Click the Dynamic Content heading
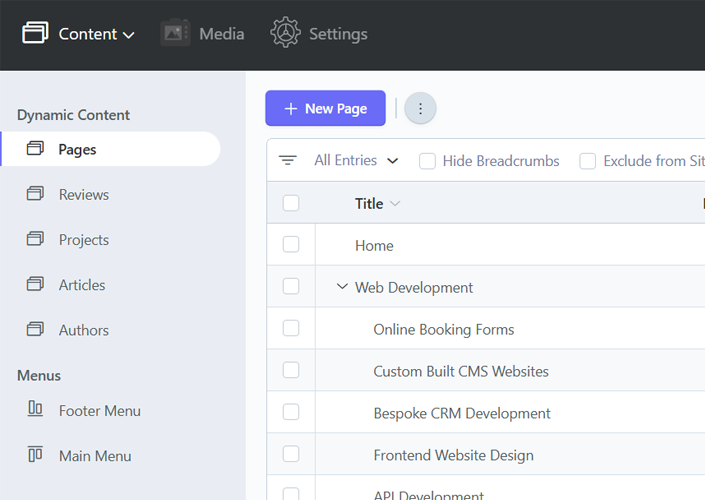 tap(73, 115)
